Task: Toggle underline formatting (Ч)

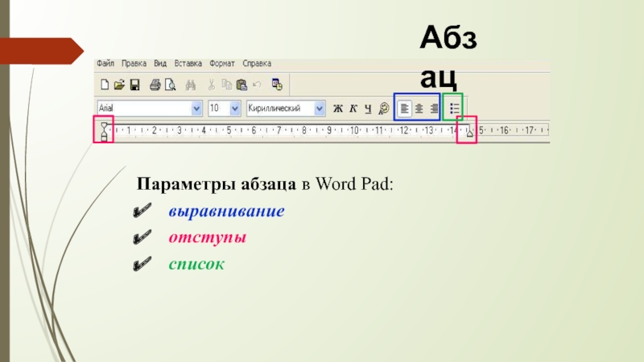Action: pyautogui.click(x=367, y=108)
